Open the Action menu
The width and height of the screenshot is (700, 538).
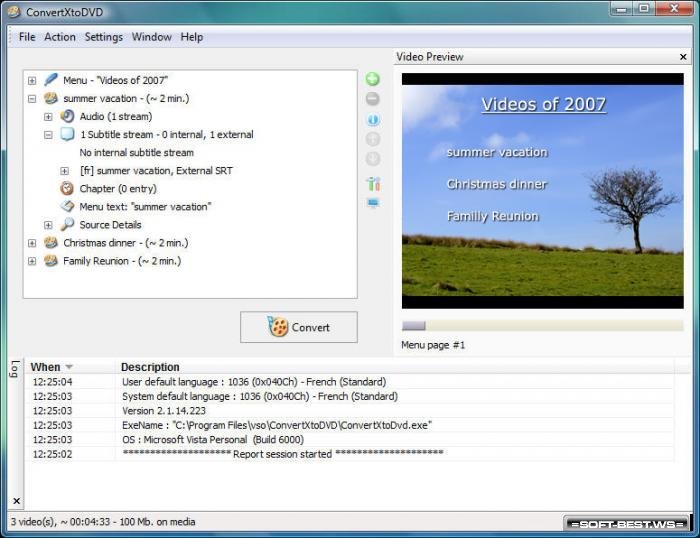click(60, 37)
